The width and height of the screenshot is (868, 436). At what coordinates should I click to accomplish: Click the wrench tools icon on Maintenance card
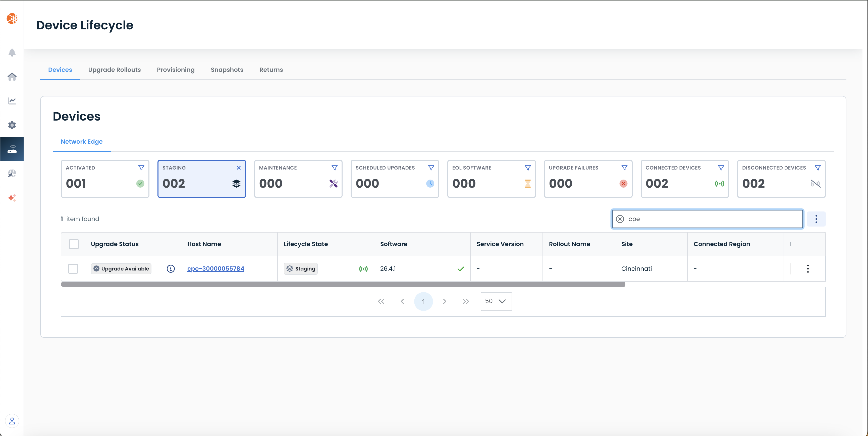[333, 184]
